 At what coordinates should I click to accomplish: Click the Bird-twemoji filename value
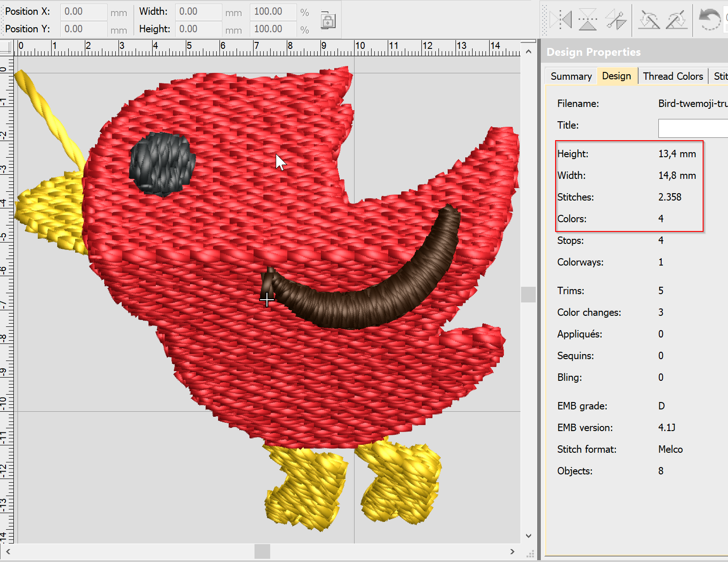tap(693, 103)
